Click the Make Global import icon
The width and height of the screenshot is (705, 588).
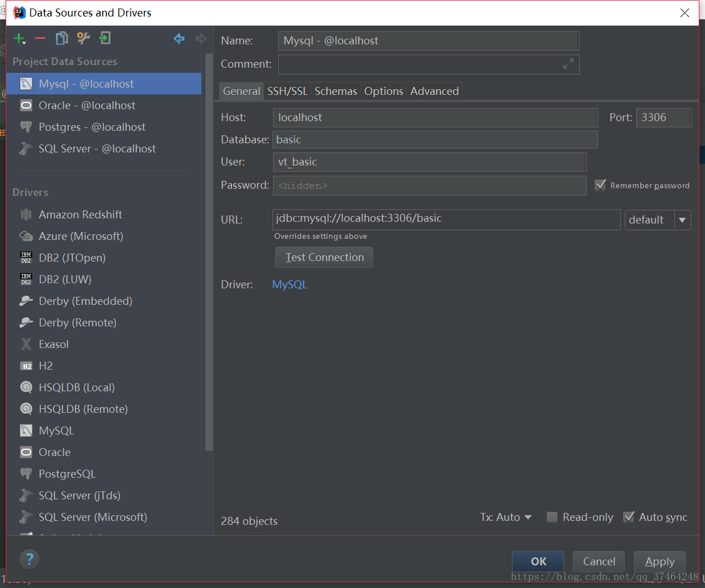[x=105, y=38]
